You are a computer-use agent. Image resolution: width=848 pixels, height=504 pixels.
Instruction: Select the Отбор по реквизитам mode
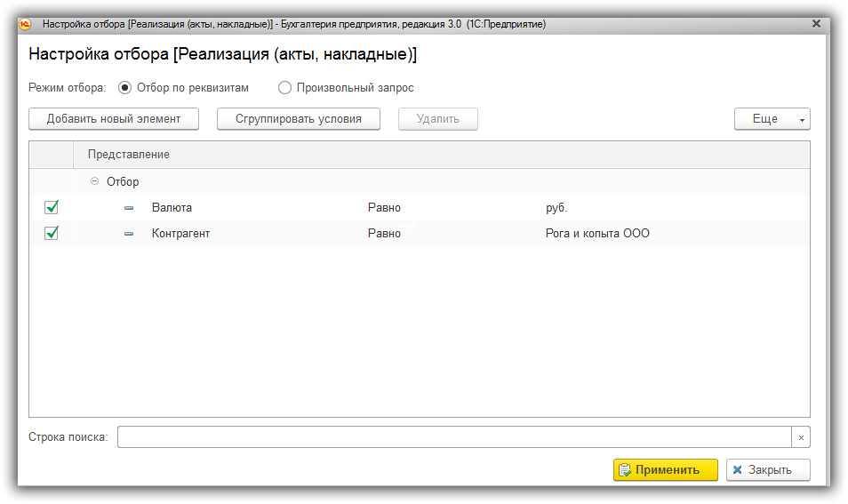point(124,88)
